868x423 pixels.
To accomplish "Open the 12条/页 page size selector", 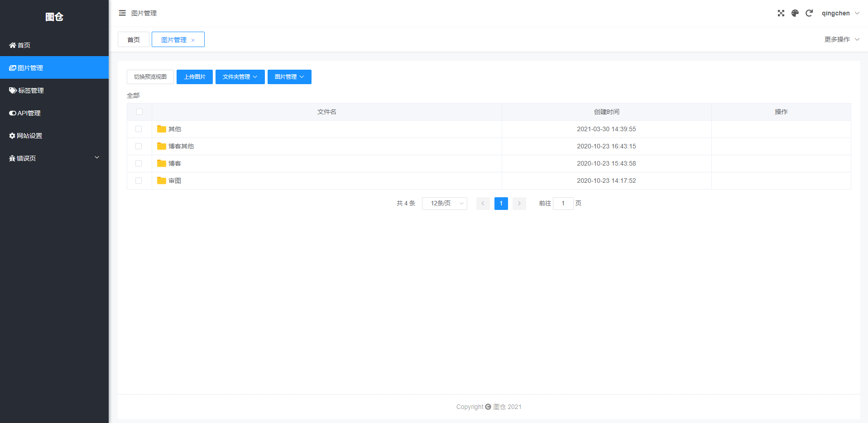I will point(445,204).
